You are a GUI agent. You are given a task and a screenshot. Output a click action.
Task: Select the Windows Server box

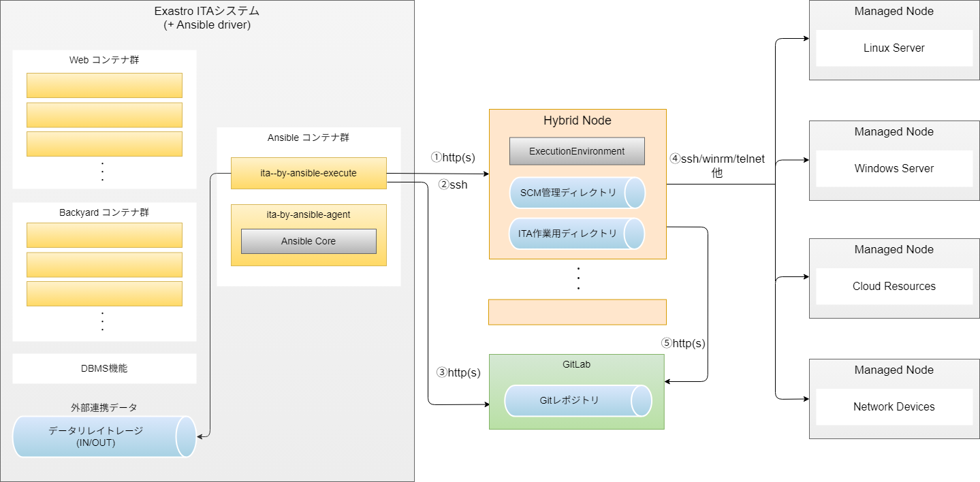[894, 168]
